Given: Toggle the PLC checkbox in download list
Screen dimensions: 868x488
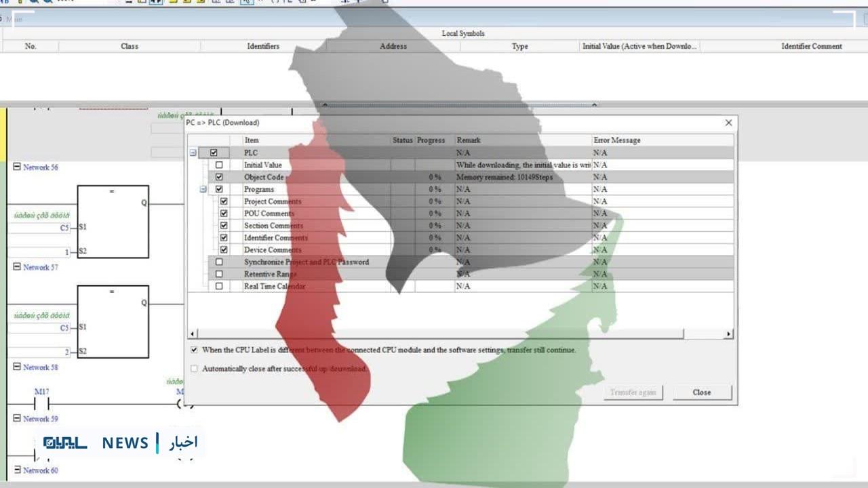Looking at the screenshot, I should [x=214, y=153].
